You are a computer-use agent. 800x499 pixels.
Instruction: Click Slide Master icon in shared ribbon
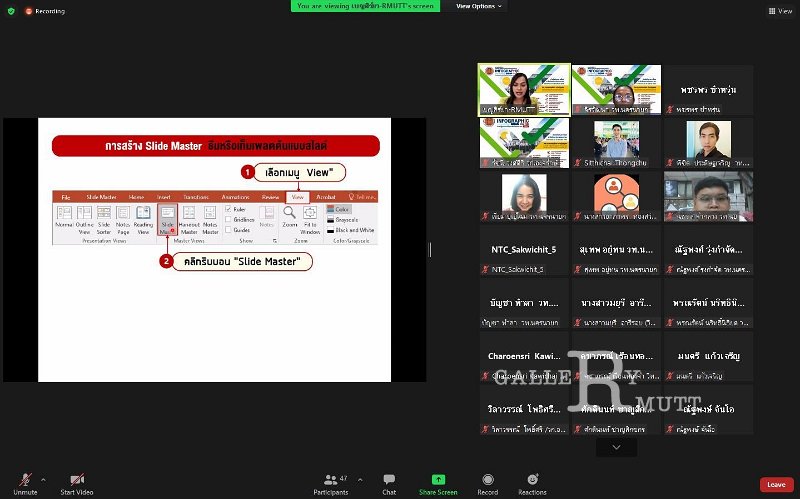coord(168,218)
